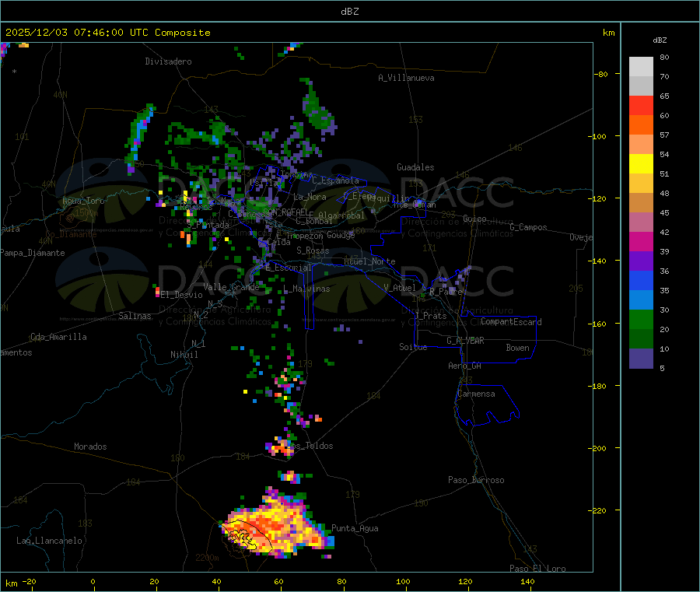Click the Soitue location label
Image resolution: width=700 pixels, height=592 pixels.
pos(413,347)
